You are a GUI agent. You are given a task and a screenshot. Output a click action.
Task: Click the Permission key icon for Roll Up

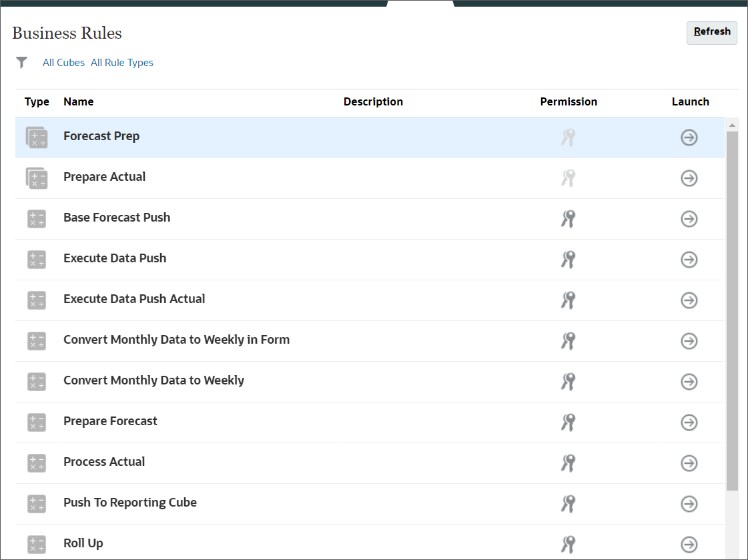click(x=569, y=544)
